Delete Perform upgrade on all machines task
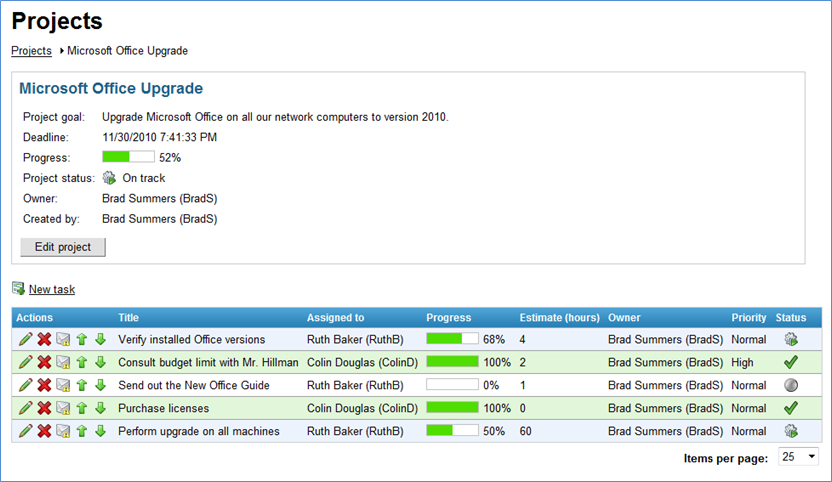This screenshot has height=482, width=832. (x=45, y=431)
